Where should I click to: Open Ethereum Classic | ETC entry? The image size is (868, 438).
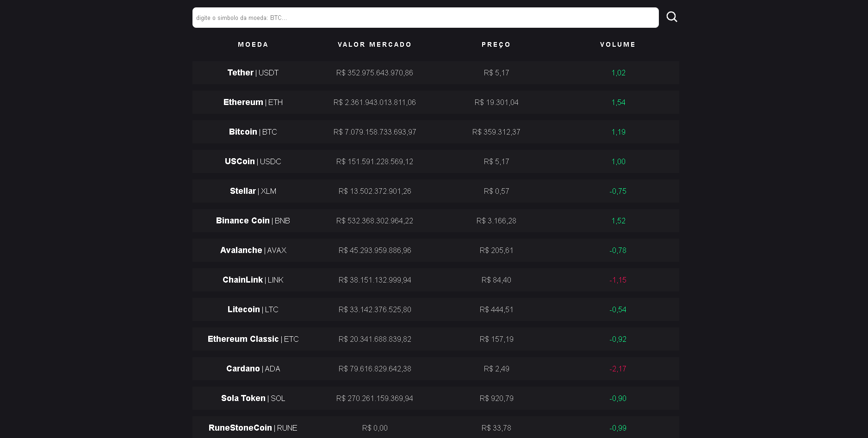point(253,339)
